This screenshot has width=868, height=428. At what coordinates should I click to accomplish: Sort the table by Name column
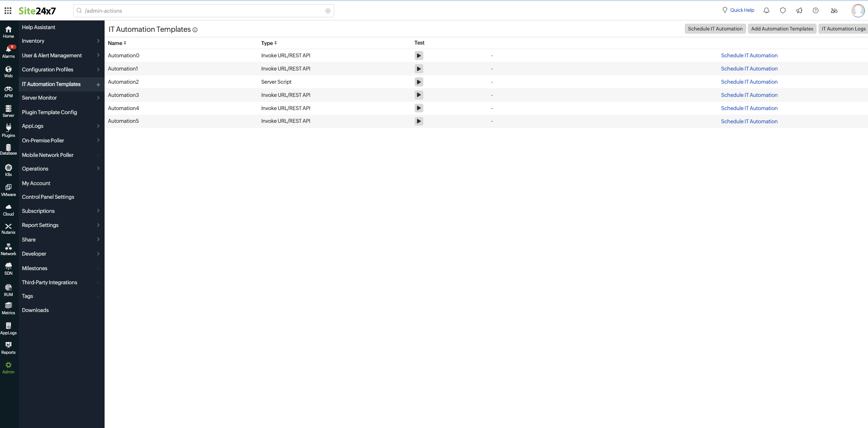[x=117, y=43]
